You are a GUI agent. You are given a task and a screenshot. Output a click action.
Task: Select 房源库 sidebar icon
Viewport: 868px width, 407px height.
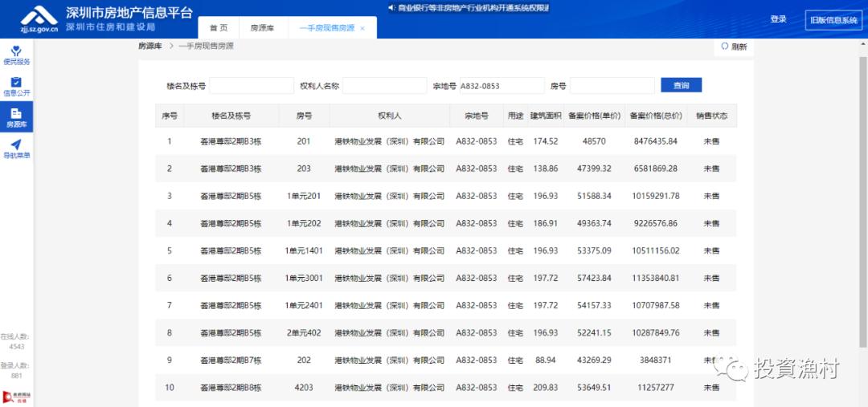coord(16,117)
